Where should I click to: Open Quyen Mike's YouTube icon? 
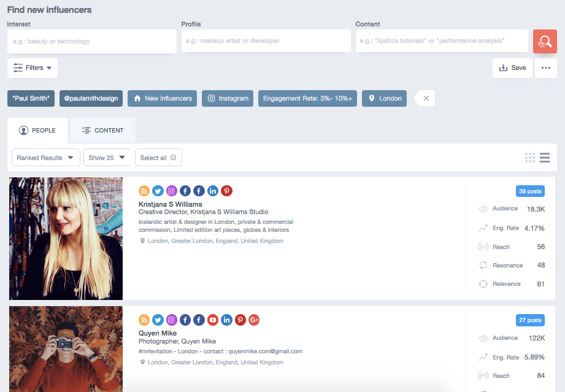(x=213, y=320)
